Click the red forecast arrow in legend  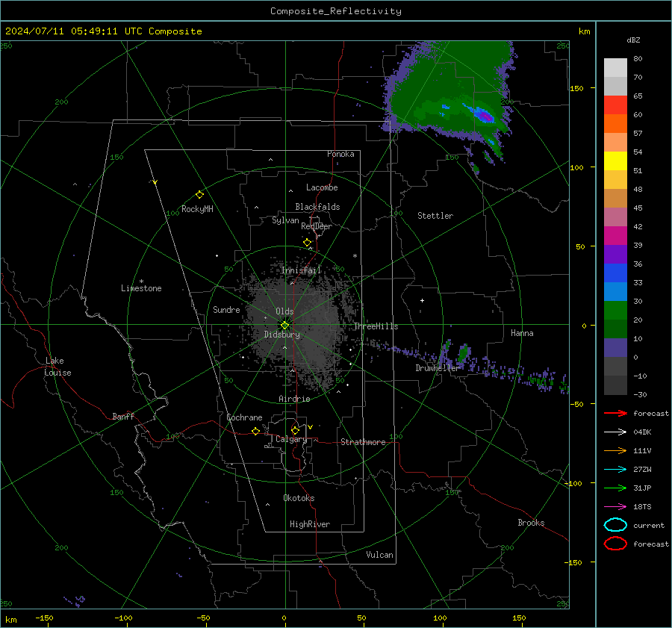[x=615, y=413]
